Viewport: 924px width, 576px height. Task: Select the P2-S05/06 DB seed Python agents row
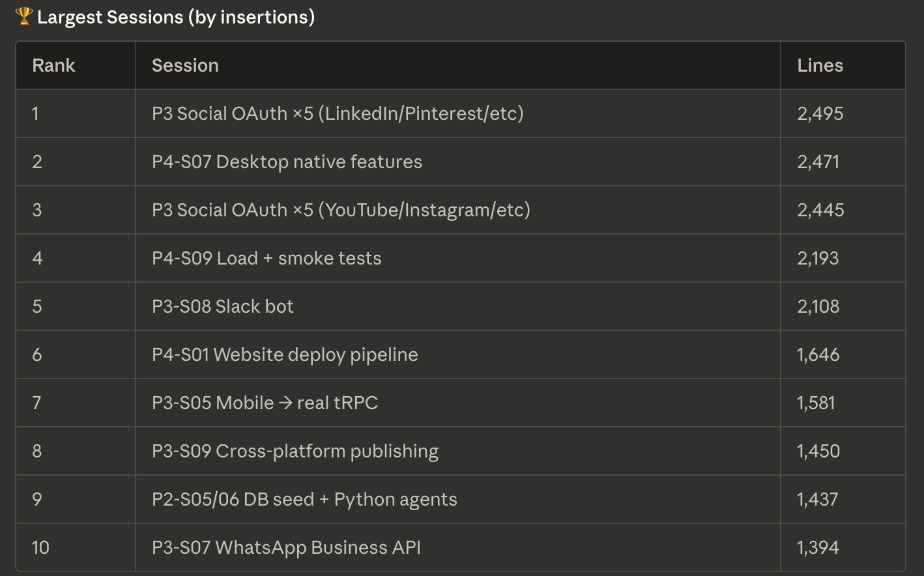tap(304, 499)
